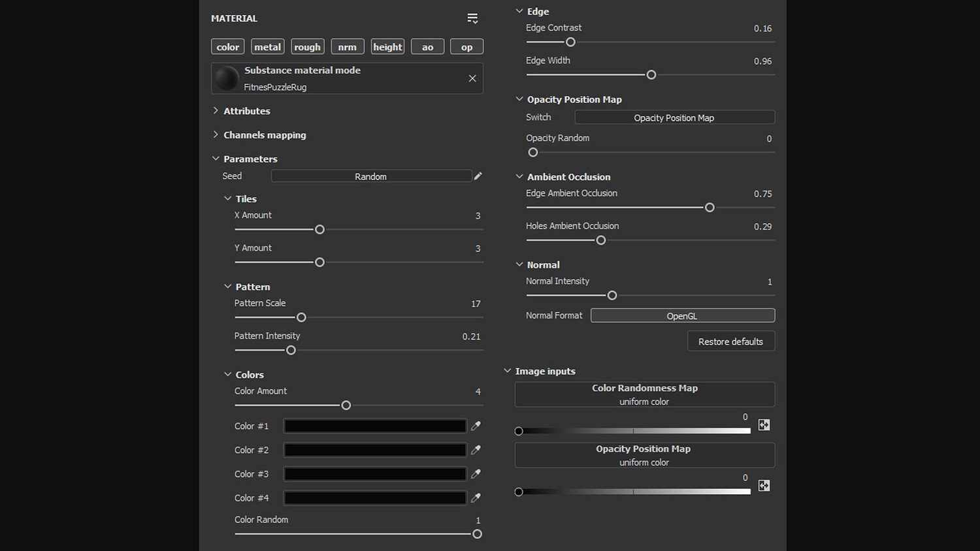Click the pencil icon next to Seed
Screen dimensions: 980x551
tap(478, 176)
